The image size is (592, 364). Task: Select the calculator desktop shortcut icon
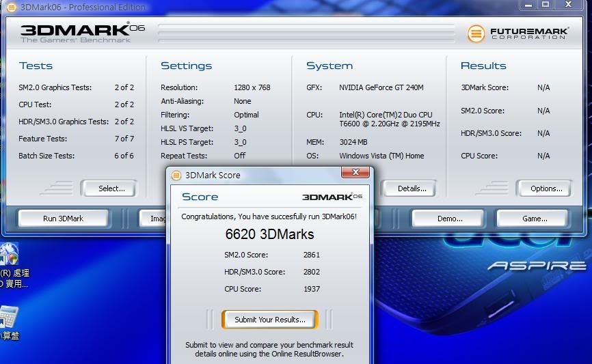click(8, 318)
